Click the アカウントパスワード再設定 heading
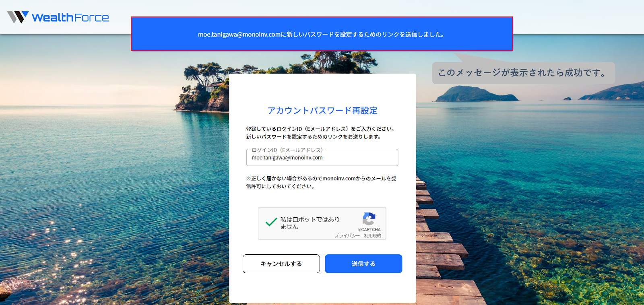The image size is (644, 305). [x=322, y=110]
